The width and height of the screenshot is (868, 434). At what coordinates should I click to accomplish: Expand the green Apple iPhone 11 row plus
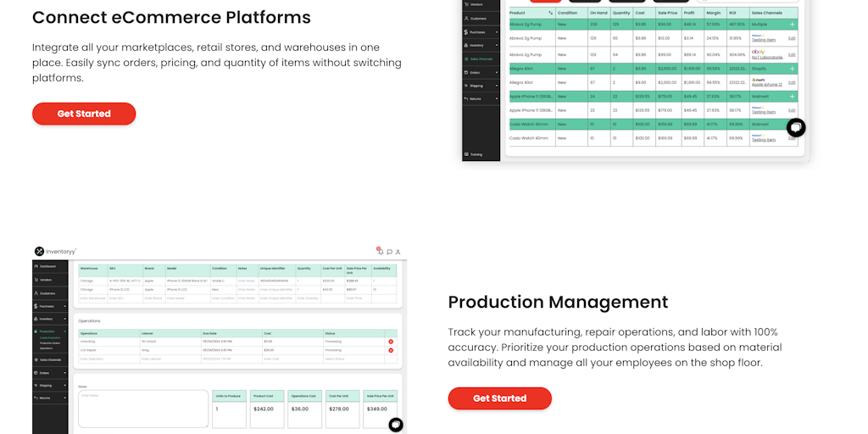click(x=793, y=97)
